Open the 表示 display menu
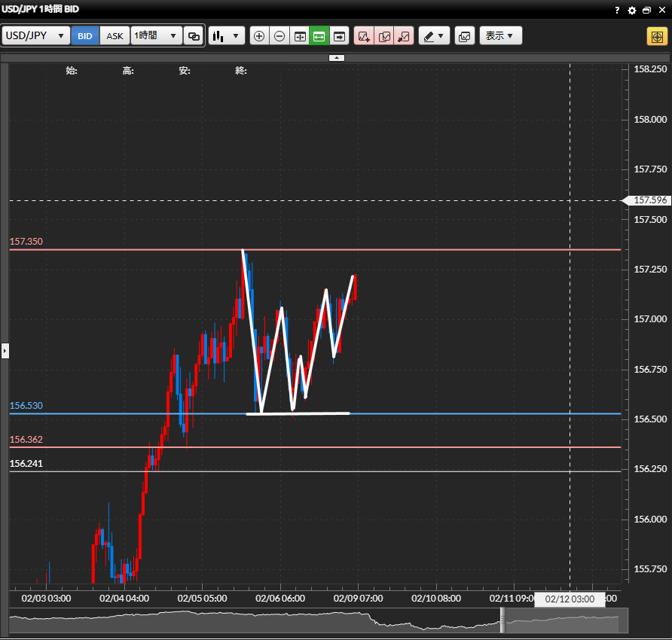This screenshot has height=640, width=672. [500, 36]
